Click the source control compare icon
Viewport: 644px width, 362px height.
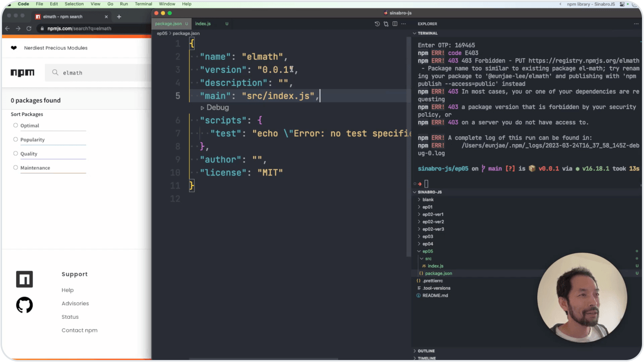click(x=386, y=24)
